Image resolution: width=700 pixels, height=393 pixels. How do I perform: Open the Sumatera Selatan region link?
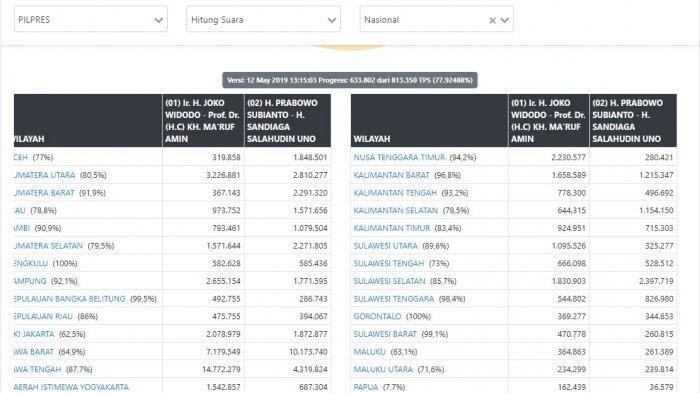(x=48, y=246)
